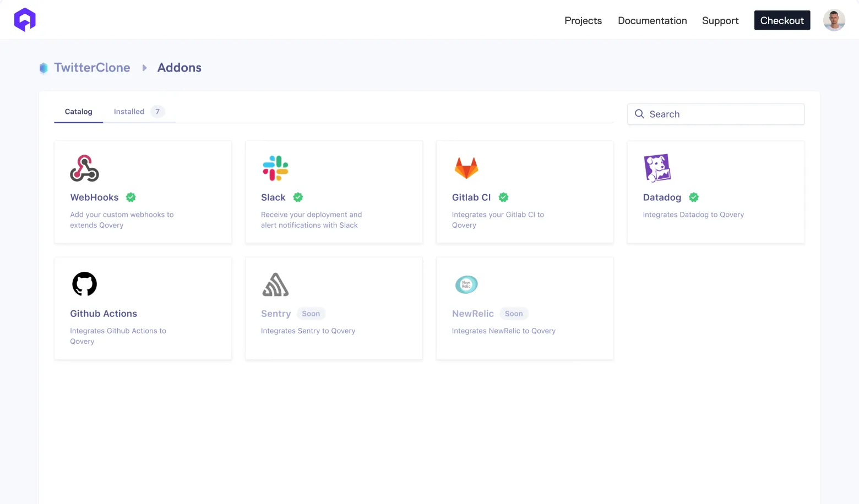The image size is (859, 504).
Task: Click the breadcrumb arrow separator
Action: click(144, 68)
